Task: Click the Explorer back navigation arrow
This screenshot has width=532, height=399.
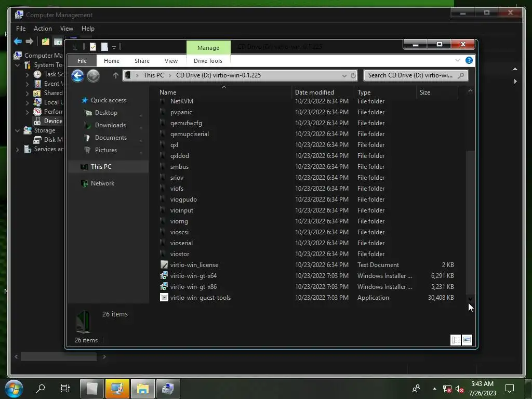Action: [x=78, y=76]
